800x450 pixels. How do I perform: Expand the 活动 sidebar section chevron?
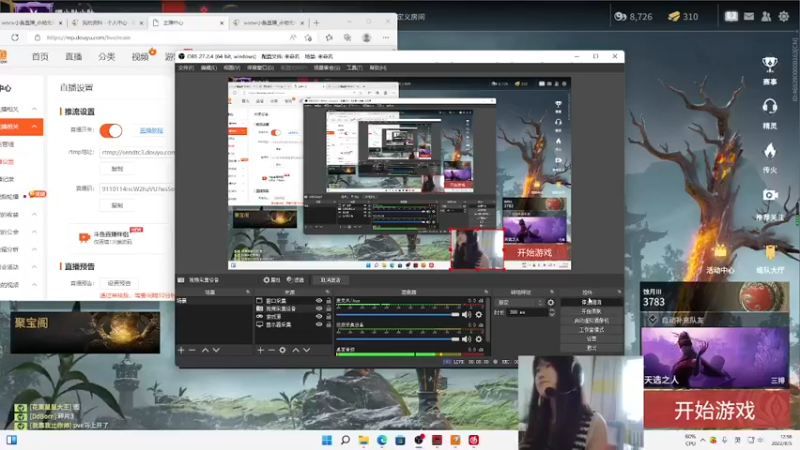pyautogui.click(x=34, y=267)
